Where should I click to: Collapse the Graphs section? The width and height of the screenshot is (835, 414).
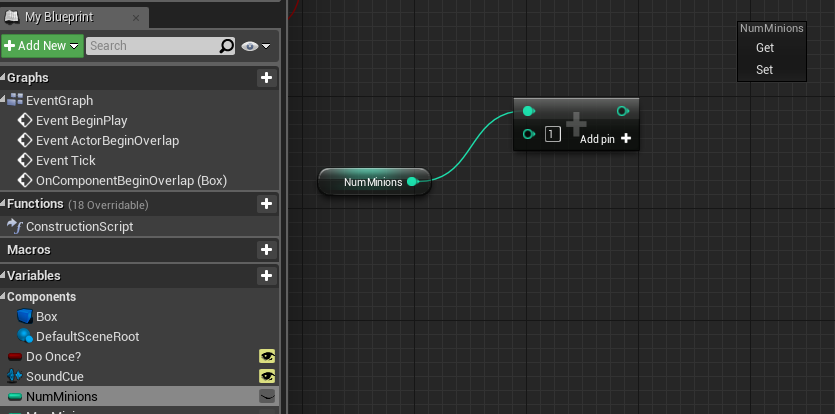(x=3, y=78)
